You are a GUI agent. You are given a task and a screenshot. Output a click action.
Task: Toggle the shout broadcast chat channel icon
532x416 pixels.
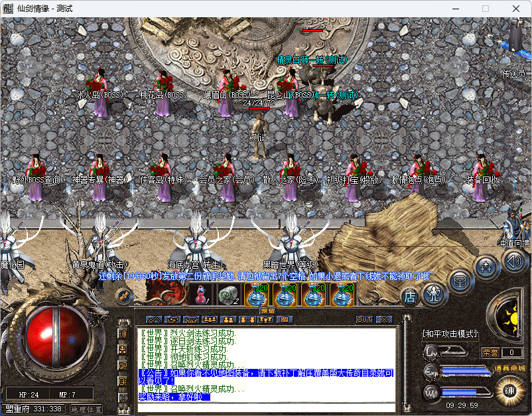[x=123, y=334]
